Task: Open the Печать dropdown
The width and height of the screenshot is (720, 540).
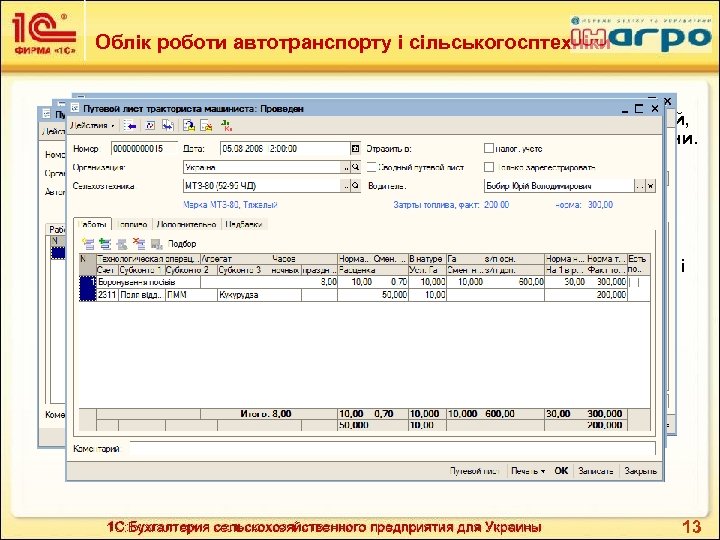Action: point(528,471)
